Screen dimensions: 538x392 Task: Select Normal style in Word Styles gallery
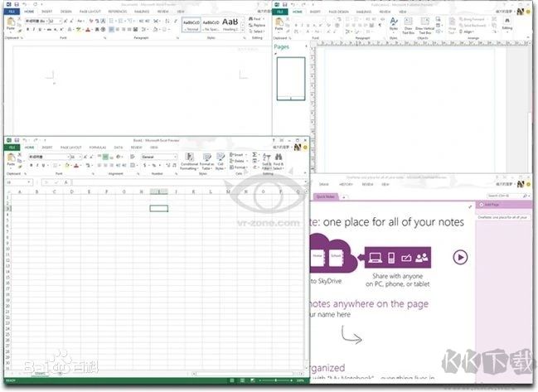click(x=191, y=25)
